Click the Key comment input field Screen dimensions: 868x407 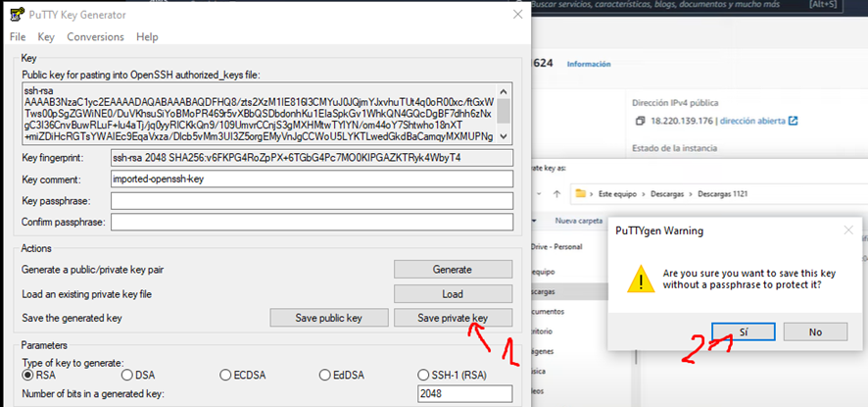(313, 179)
